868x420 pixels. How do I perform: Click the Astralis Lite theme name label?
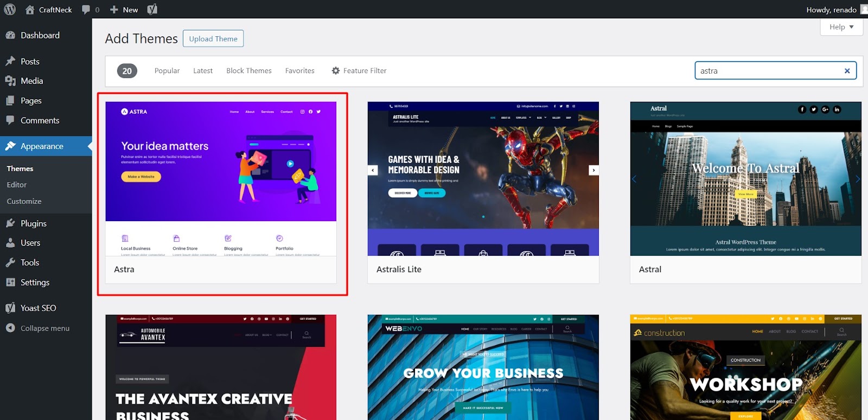tap(399, 269)
